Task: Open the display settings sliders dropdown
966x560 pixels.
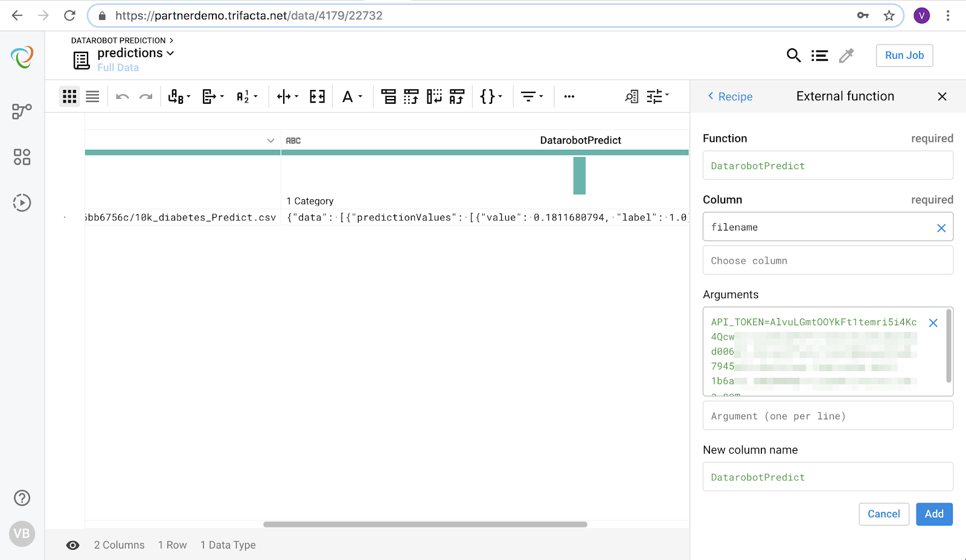Action: tap(657, 97)
